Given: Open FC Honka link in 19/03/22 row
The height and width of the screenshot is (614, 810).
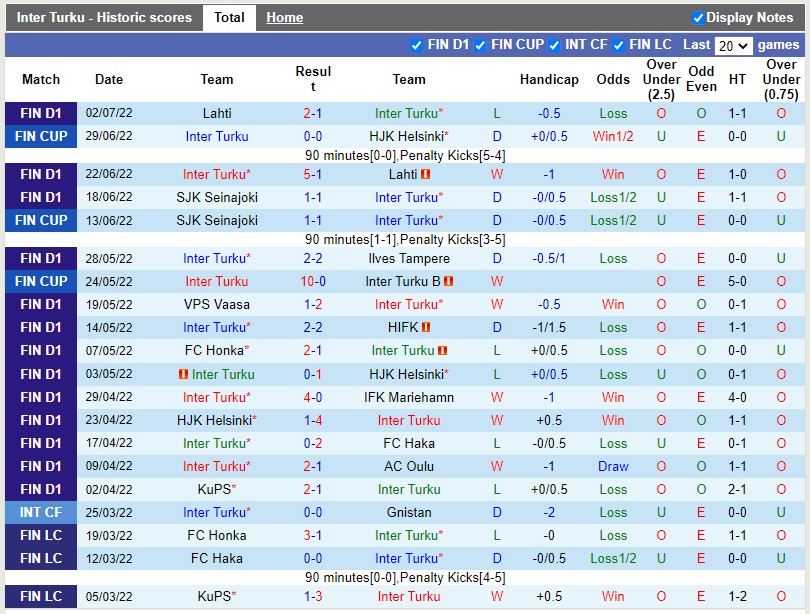Looking at the screenshot, I should (217, 536).
